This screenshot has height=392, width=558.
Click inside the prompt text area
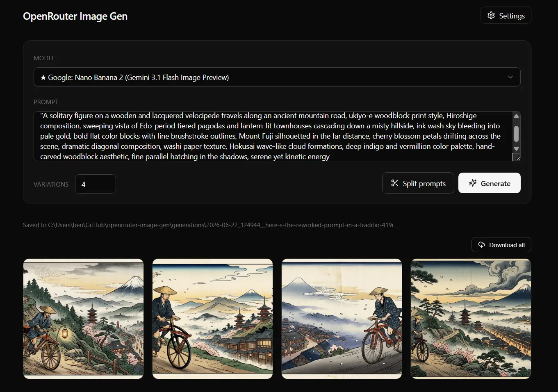[x=273, y=136]
